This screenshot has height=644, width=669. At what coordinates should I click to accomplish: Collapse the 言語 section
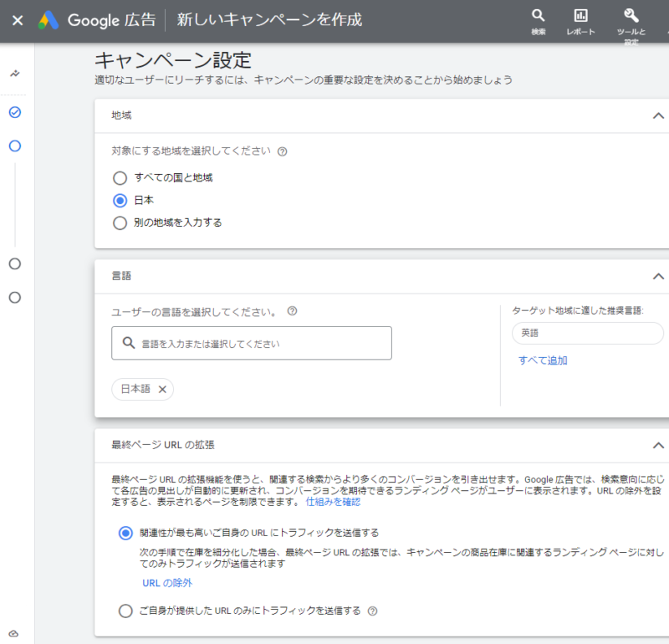pos(658,277)
